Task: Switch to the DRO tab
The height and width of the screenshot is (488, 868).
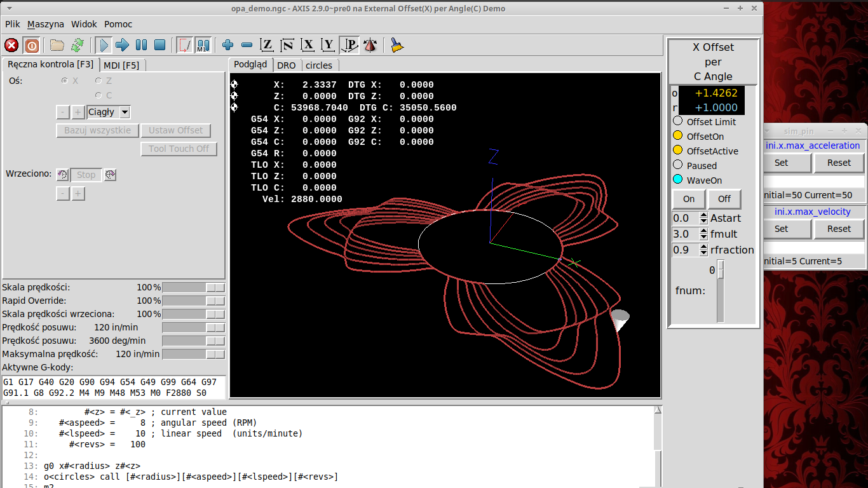Action: [286, 65]
